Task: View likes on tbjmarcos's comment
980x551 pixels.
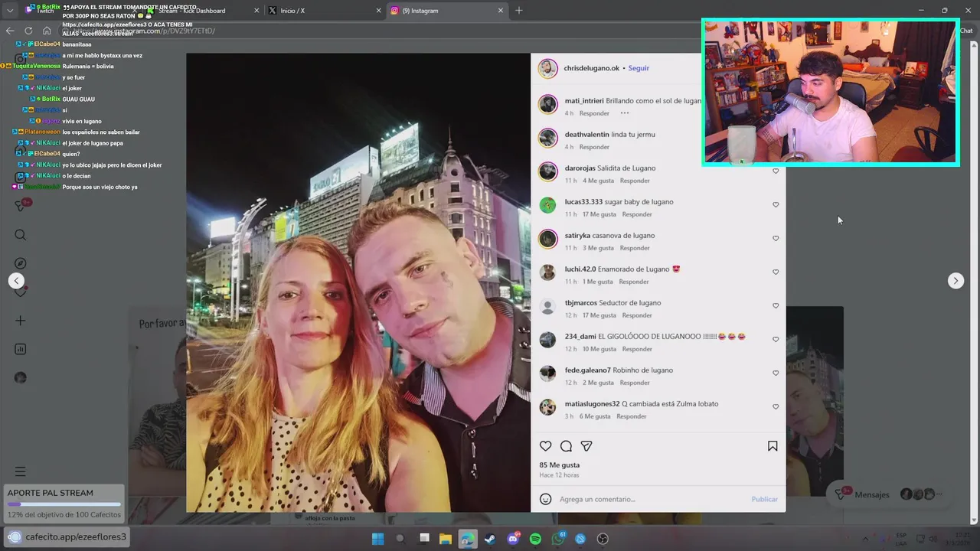Action: click(x=599, y=315)
